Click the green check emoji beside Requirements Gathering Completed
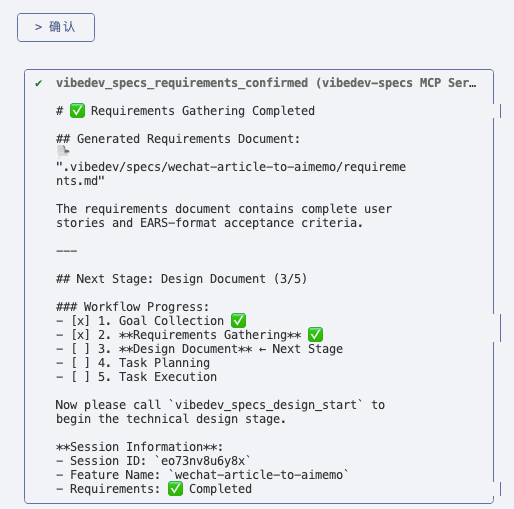 click(77, 111)
